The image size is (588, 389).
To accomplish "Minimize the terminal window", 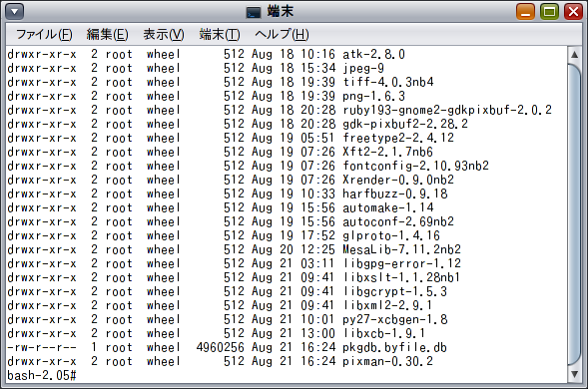I will [525, 12].
